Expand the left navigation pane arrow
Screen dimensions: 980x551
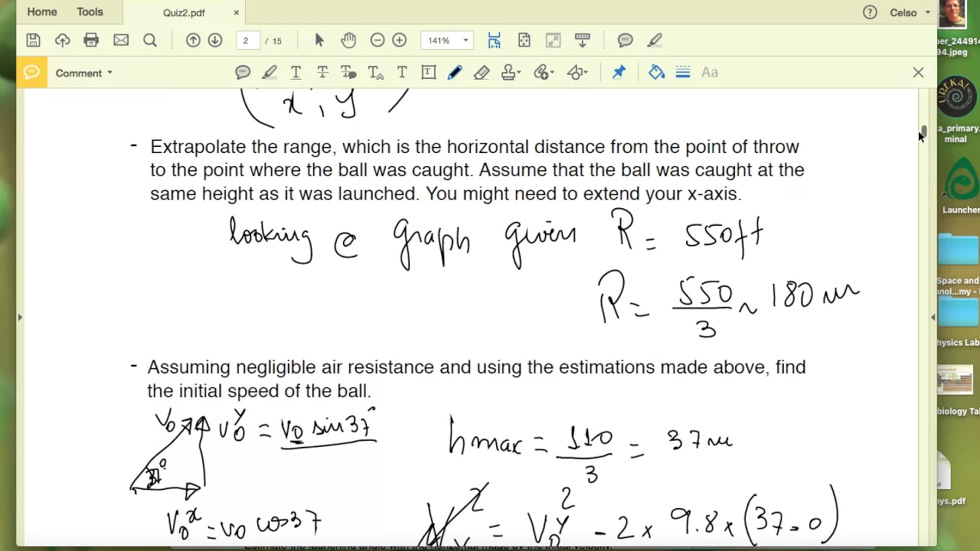point(20,317)
